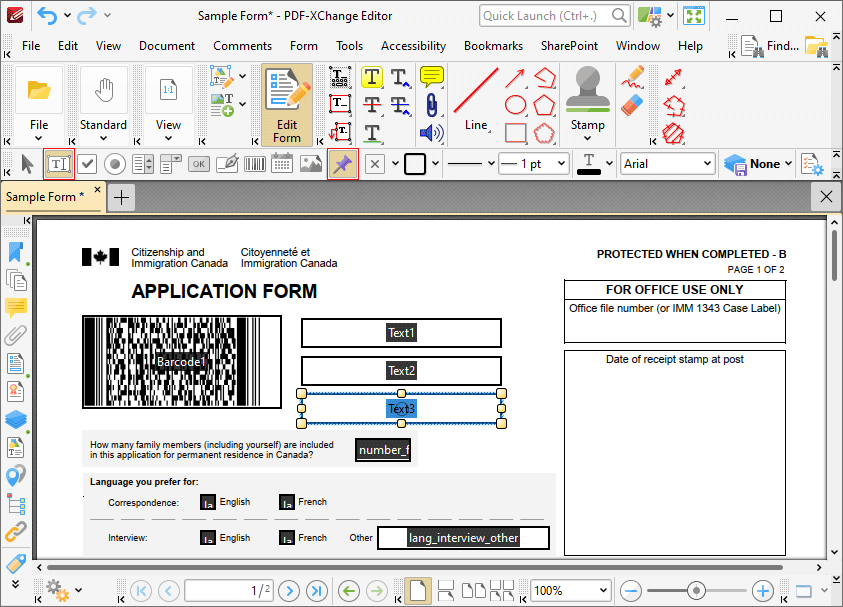Select the Arrow drawing tool
This screenshot has height=607, width=843.
coord(515,78)
